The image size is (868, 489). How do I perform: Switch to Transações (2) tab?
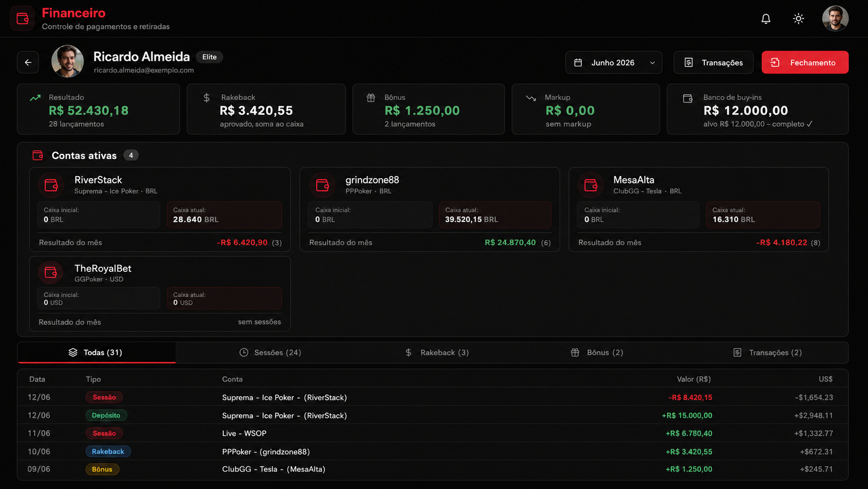(767, 352)
